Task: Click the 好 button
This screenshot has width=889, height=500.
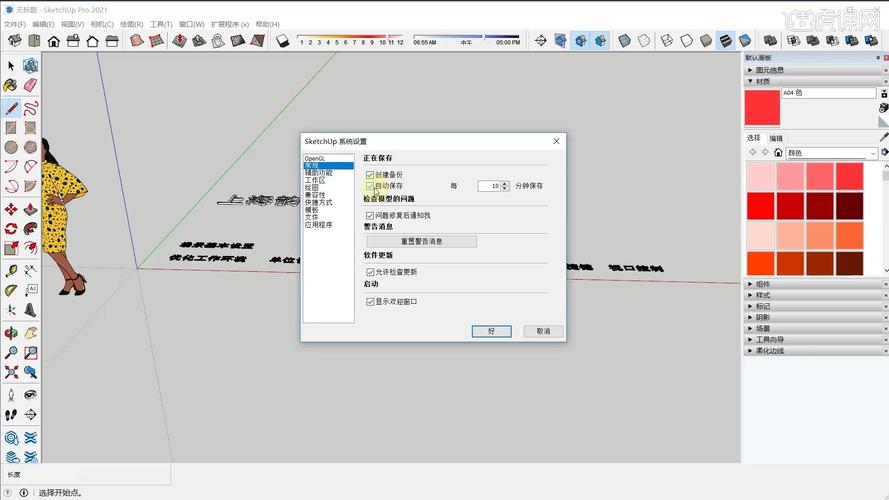Action: 492,331
